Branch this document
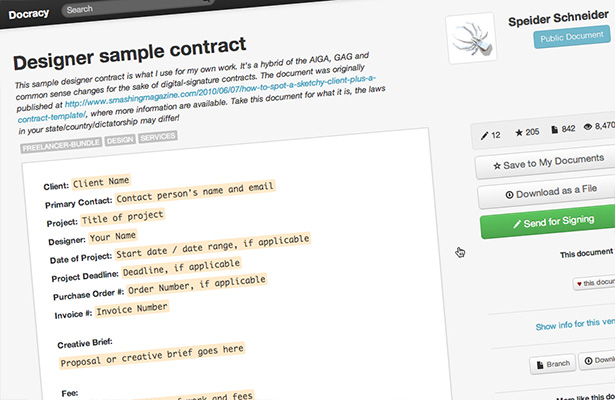This screenshot has height=400, width=615. (553, 364)
